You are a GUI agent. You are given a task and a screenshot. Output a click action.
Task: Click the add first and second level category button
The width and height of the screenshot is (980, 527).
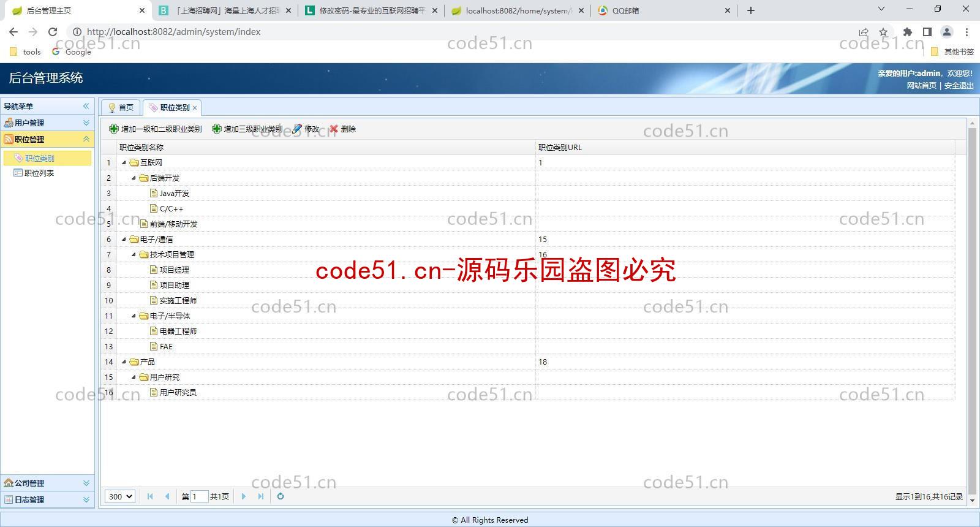click(155, 129)
